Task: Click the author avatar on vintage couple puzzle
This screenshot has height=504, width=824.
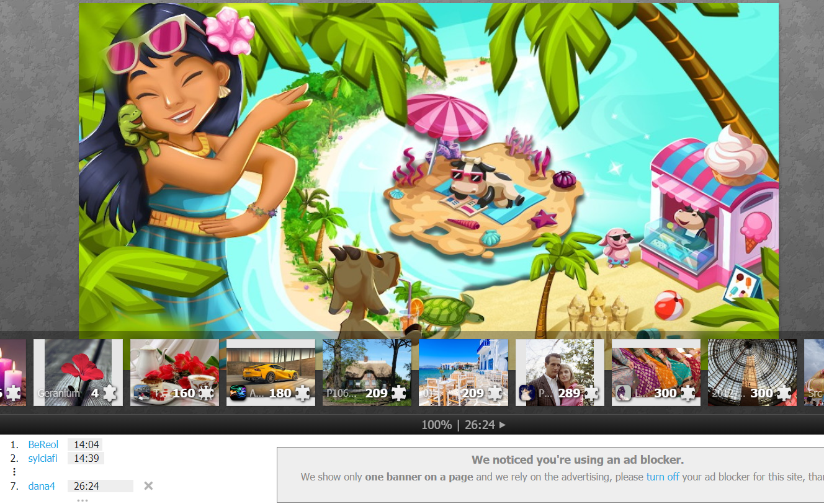Action: (527, 393)
